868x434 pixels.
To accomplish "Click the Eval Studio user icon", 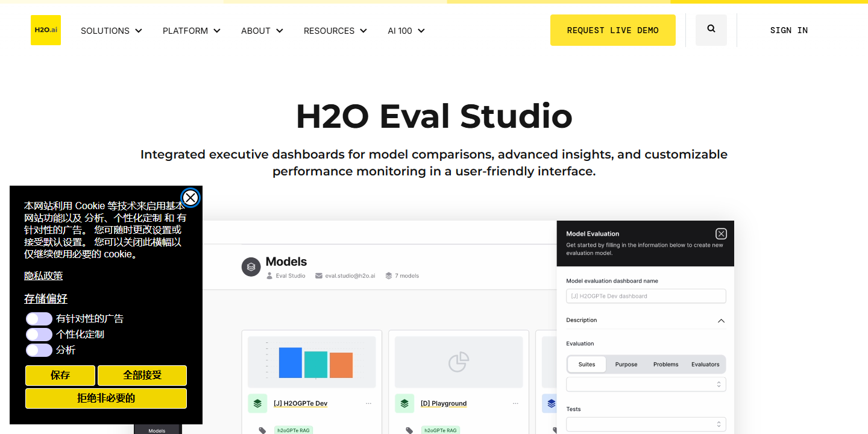I will [269, 276].
